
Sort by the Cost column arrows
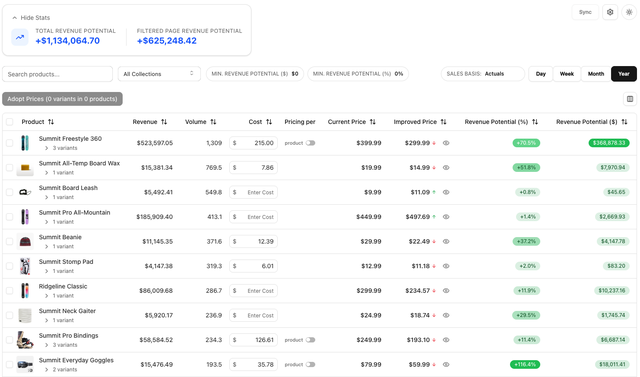point(269,122)
